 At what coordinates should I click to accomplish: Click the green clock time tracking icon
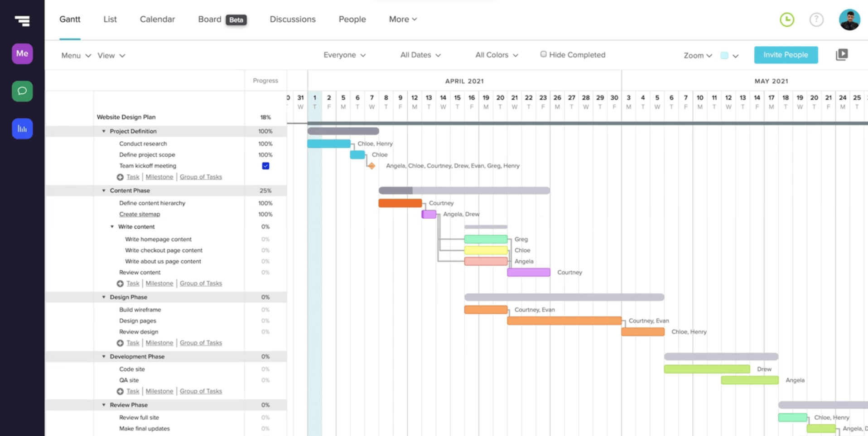click(x=787, y=19)
